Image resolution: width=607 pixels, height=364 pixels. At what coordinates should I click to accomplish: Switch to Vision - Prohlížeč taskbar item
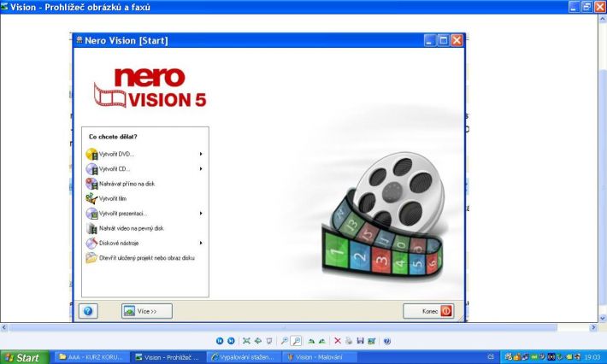[168, 357]
